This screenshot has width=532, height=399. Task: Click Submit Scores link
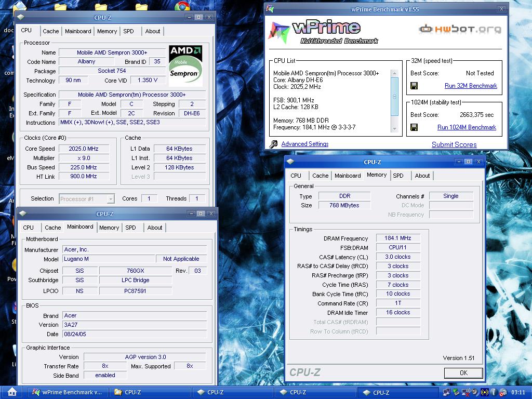coord(454,144)
